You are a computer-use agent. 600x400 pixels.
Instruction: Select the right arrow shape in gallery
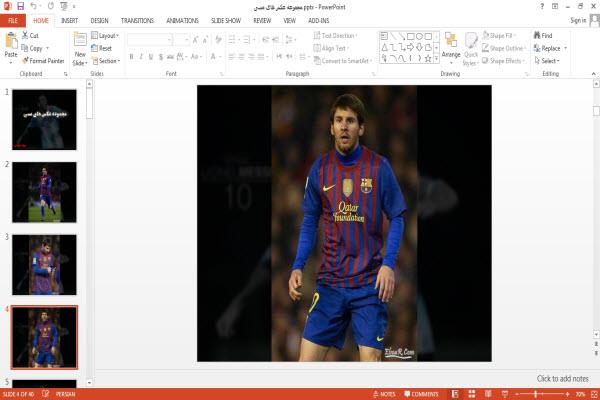pyautogui.click(x=411, y=47)
